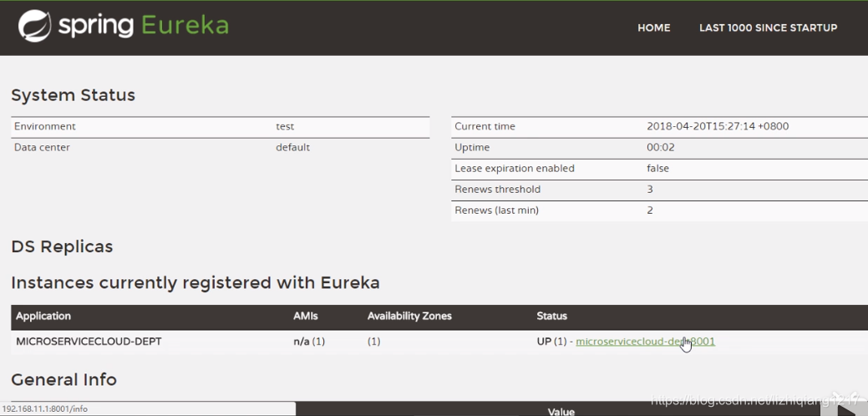
Task: Select the UP (1) status text
Action: pyautogui.click(x=552, y=342)
